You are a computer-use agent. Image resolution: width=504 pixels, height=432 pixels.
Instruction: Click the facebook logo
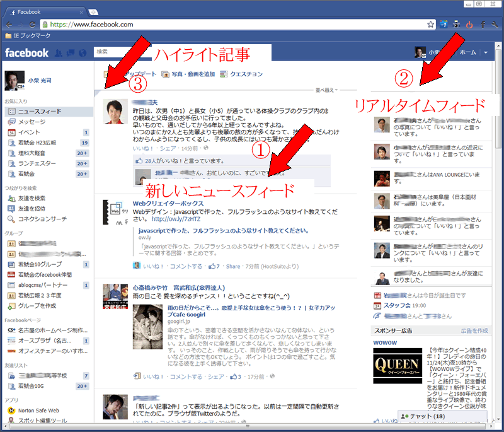(x=26, y=53)
